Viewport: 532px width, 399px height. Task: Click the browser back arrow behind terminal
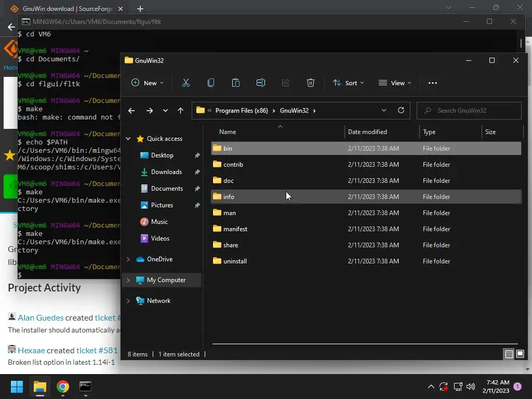pyautogui.click(x=11, y=27)
